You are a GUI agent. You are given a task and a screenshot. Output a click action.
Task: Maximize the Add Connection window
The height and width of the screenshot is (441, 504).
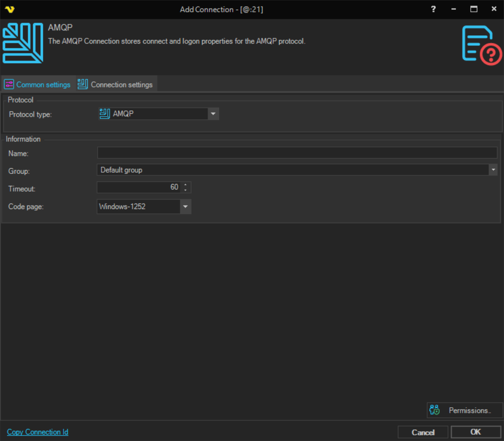(474, 9)
